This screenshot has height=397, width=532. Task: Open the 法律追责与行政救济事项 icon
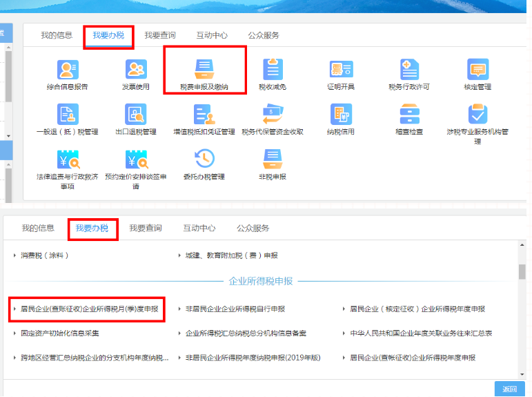(68, 159)
